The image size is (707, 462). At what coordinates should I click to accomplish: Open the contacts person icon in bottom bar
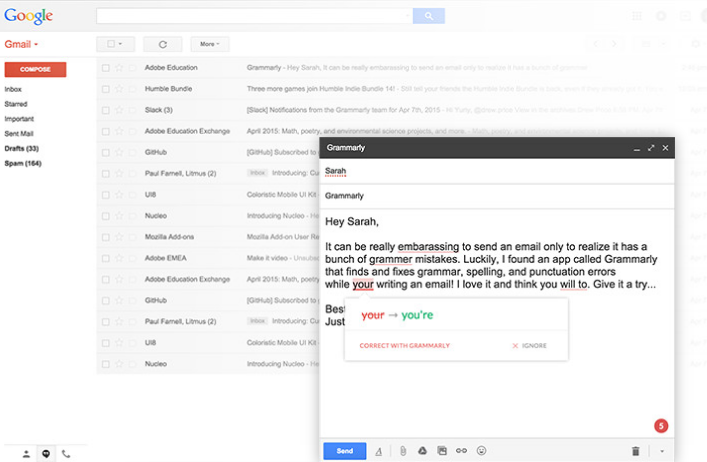[26, 454]
